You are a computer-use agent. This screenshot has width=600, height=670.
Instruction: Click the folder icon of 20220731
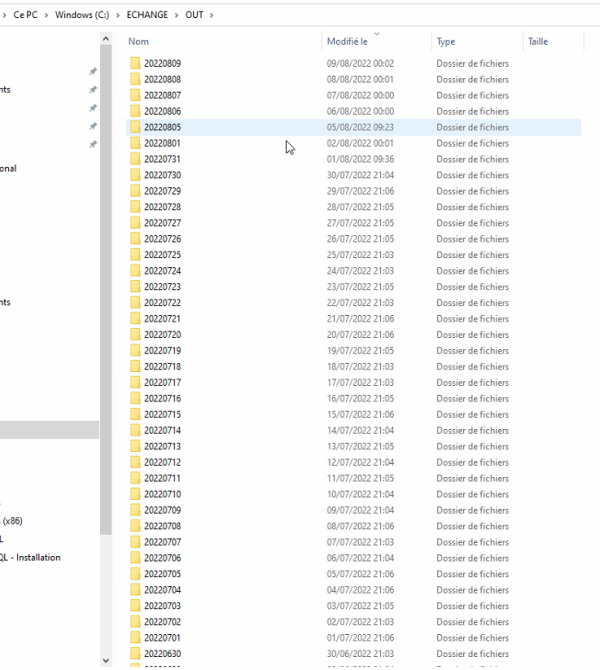coord(135,160)
